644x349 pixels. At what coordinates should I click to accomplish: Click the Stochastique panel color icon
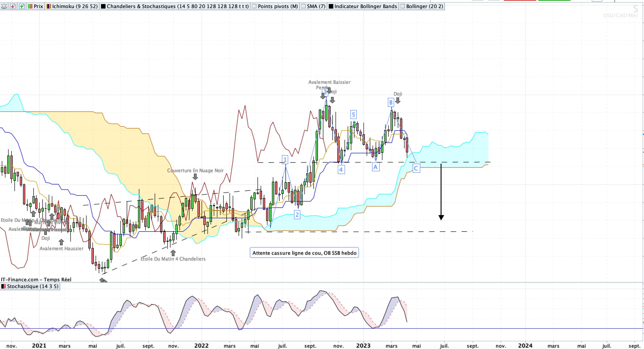[4, 287]
